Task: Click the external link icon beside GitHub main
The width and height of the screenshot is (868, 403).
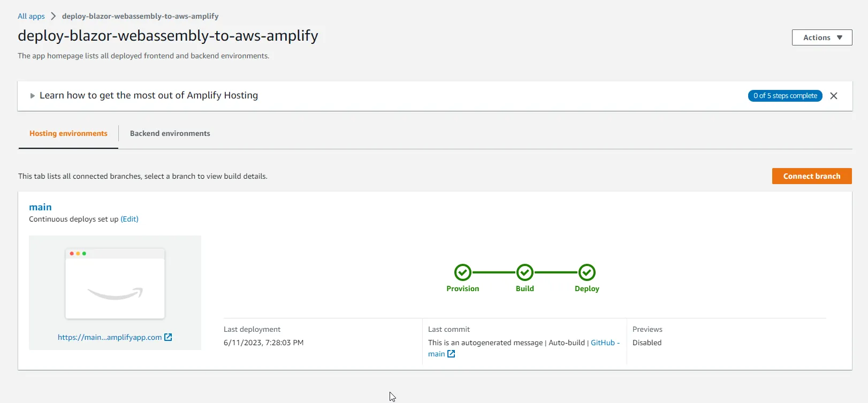Action: (x=451, y=354)
